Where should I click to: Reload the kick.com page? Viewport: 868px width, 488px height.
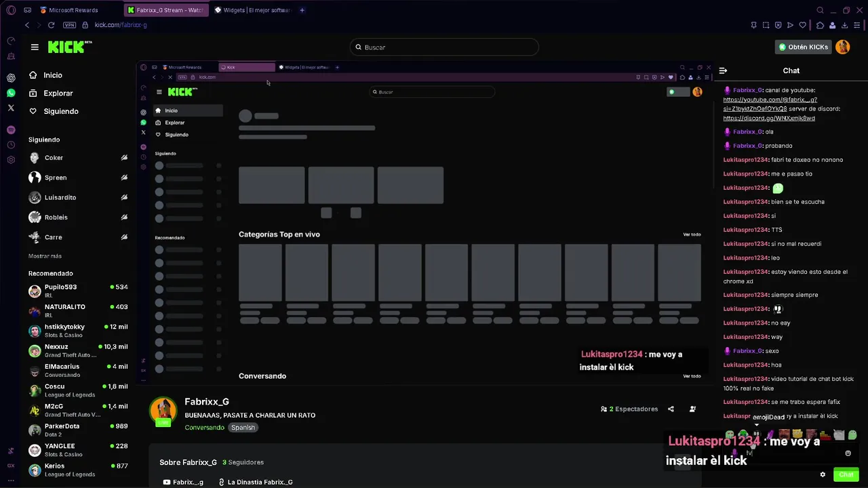(x=51, y=25)
